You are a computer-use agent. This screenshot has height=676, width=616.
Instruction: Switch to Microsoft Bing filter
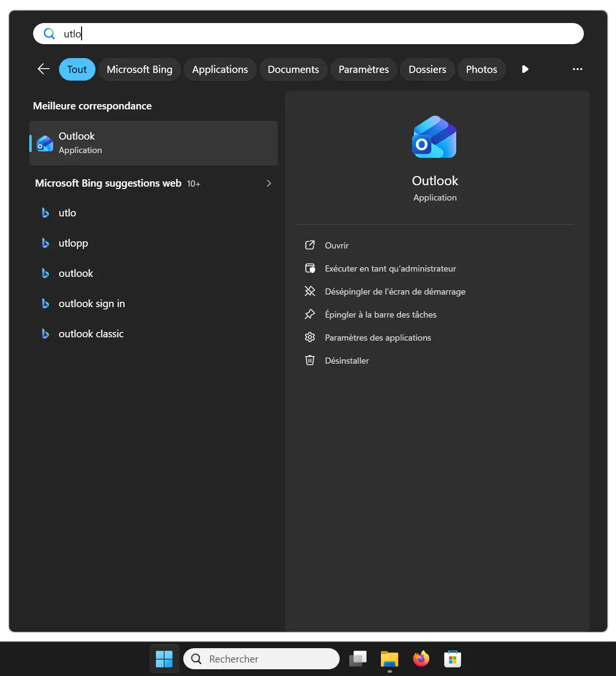[x=140, y=70]
